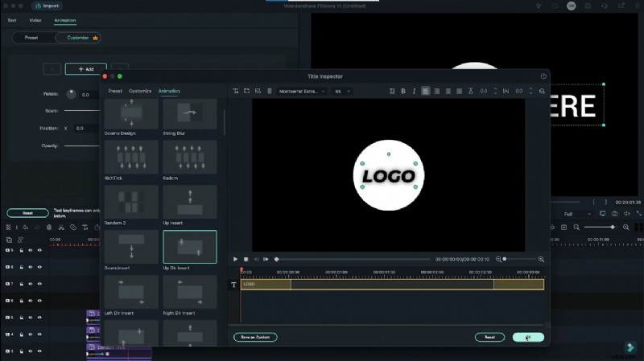Adjust the character spacing stepper arrows

[x=530, y=91]
